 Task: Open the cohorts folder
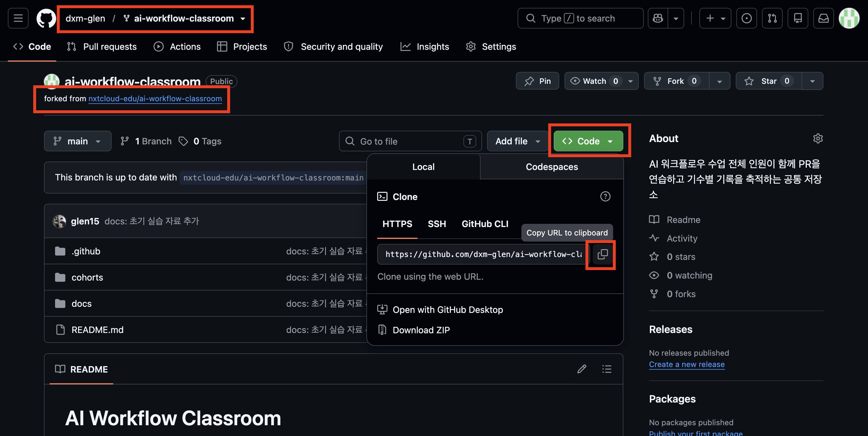[x=87, y=277]
